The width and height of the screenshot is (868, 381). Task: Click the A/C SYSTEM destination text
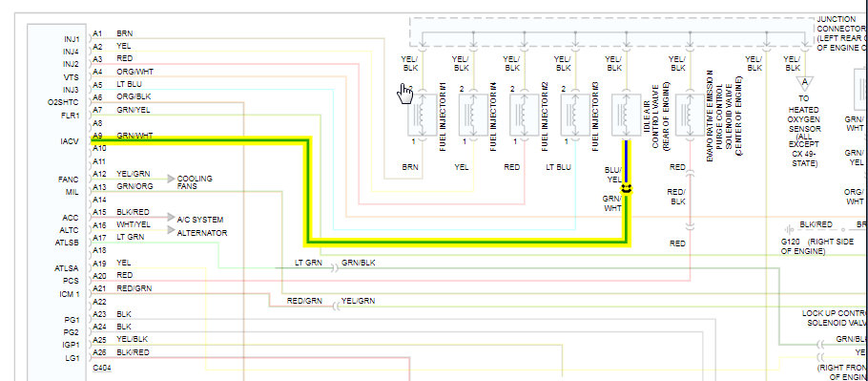point(200,220)
